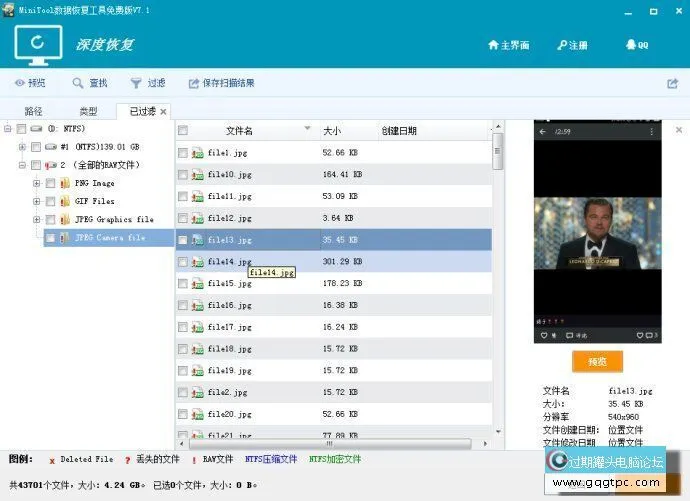Check the JPEG Graphics file checkbox
The image size is (690, 501).
[x=51, y=219]
